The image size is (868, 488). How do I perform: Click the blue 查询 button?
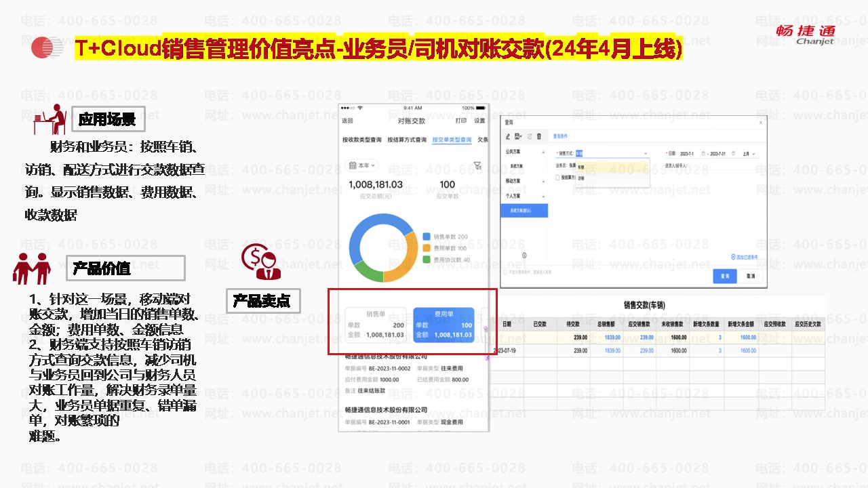(725, 277)
